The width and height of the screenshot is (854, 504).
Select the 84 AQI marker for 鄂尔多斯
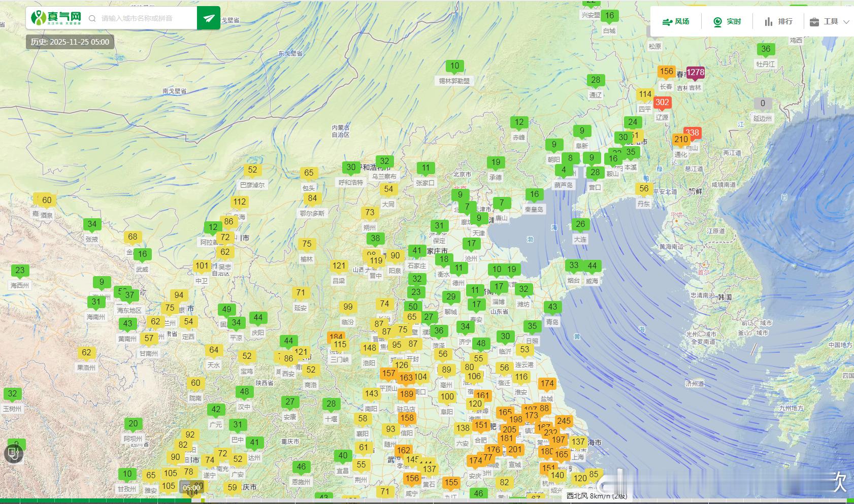pos(312,198)
